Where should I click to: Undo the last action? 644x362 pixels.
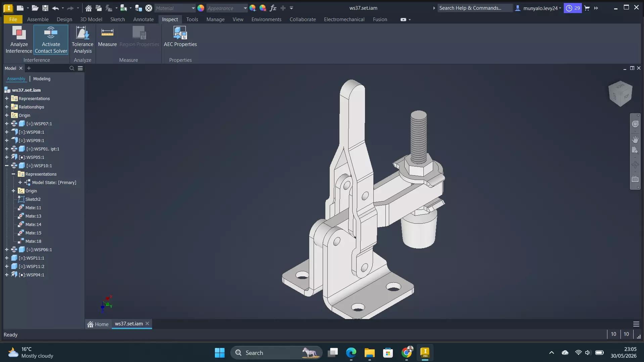(55, 8)
